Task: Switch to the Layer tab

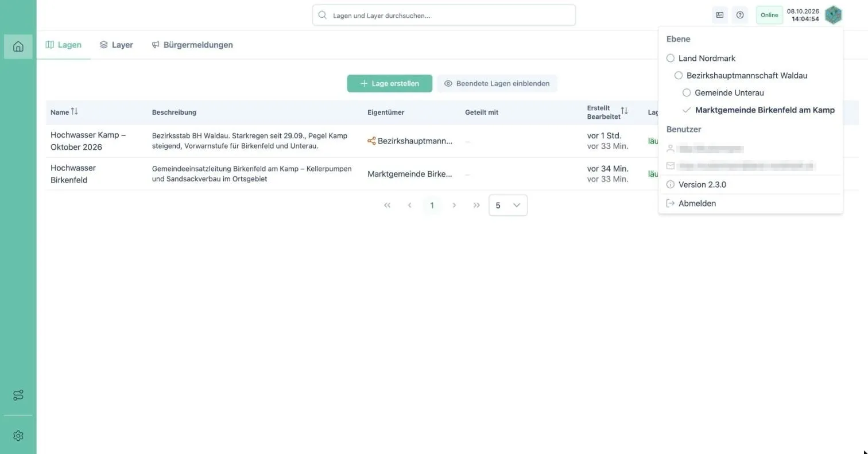Action: (x=117, y=45)
